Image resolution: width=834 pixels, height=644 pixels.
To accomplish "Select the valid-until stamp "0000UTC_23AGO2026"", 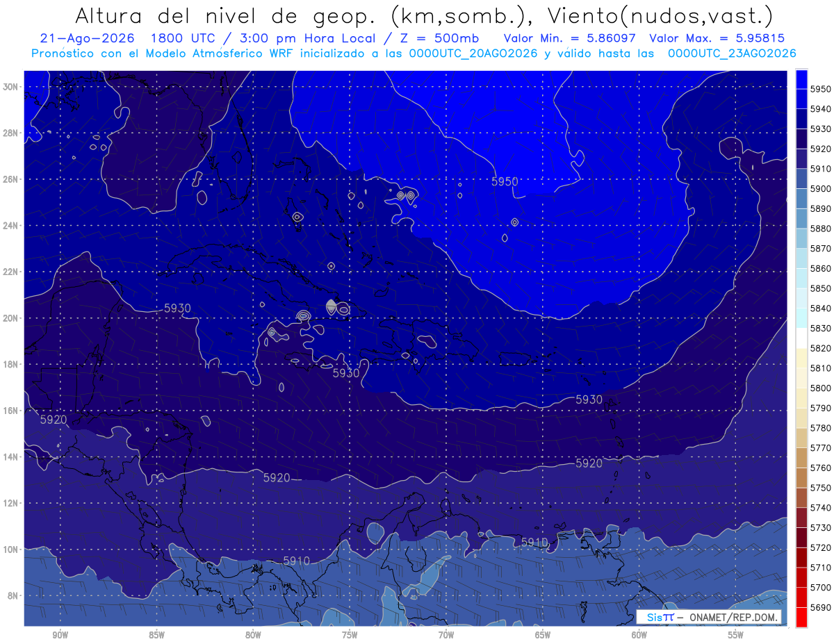I will (732, 53).
